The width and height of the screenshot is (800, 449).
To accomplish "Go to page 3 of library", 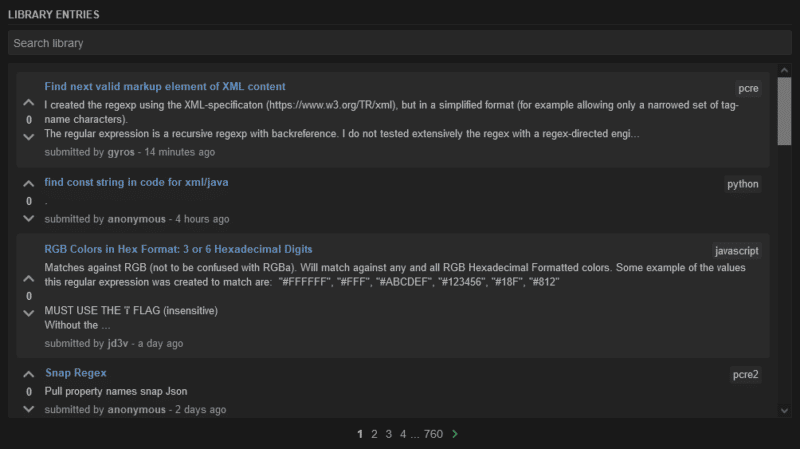I will [x=388, y=434].
